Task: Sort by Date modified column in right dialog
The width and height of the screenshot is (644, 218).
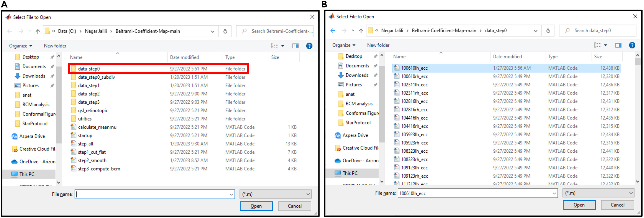Action: pyautogui.click(x=507, y=57)
